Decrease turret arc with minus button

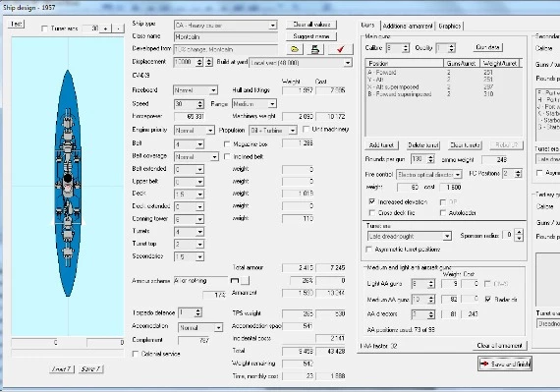pos(118,28)
